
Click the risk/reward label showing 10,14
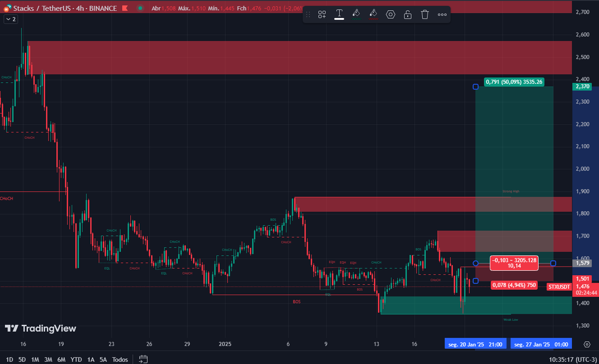point(515,262)
